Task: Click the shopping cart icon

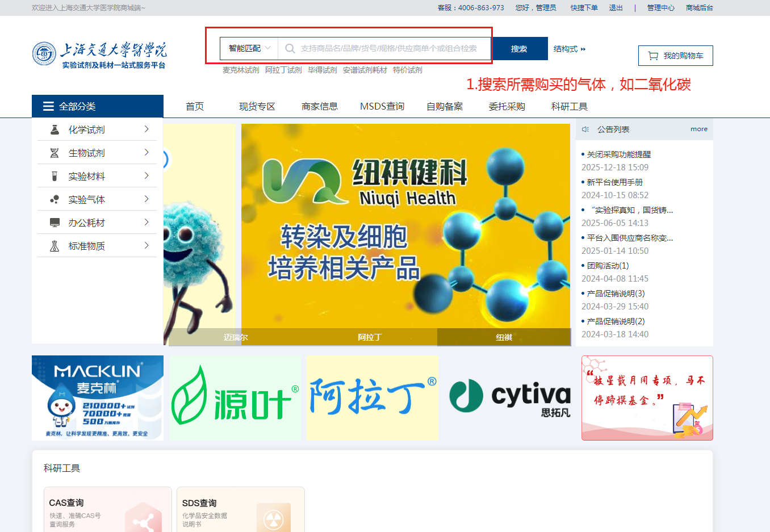Action: pos(653,56)
